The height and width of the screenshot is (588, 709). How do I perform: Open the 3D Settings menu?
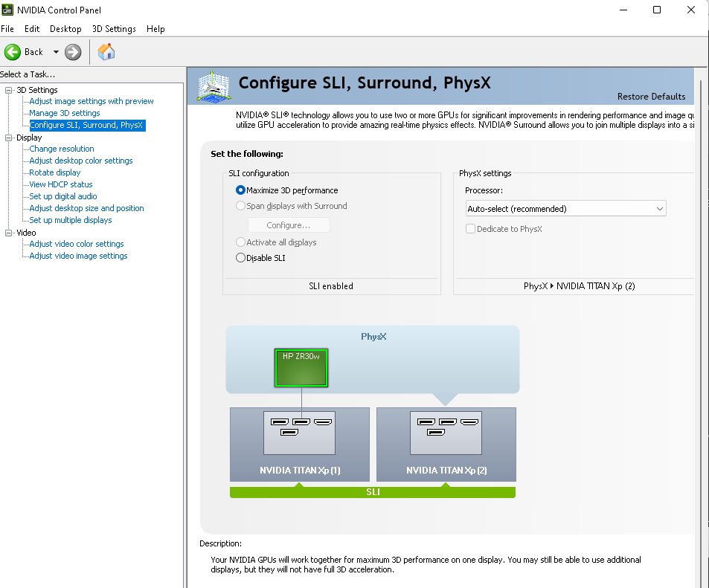click(114, 29)
